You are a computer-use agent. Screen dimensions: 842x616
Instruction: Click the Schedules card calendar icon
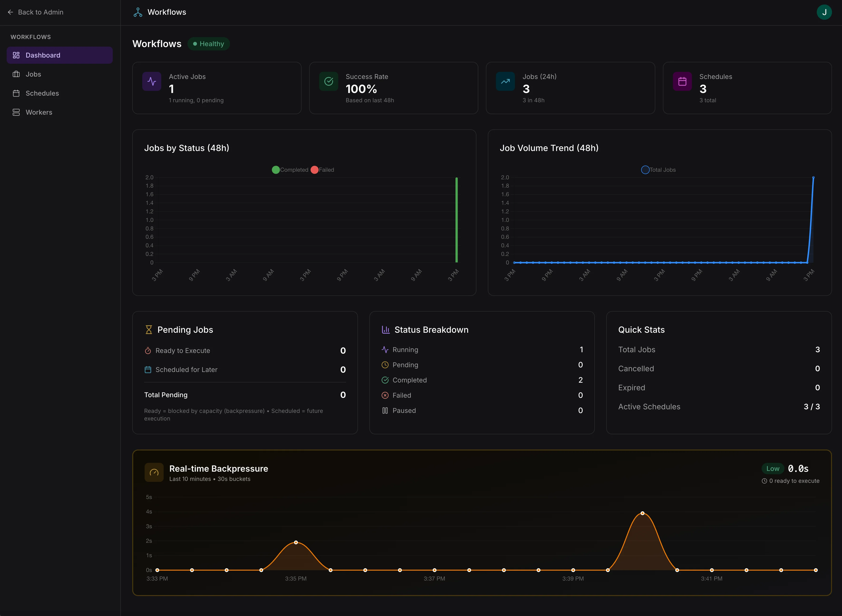click(x=682, y=81)
